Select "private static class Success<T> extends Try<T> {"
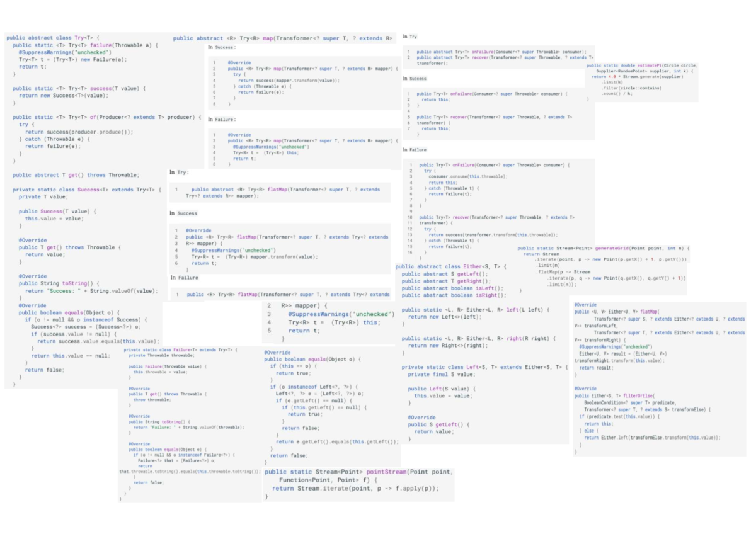 (87, 190)
